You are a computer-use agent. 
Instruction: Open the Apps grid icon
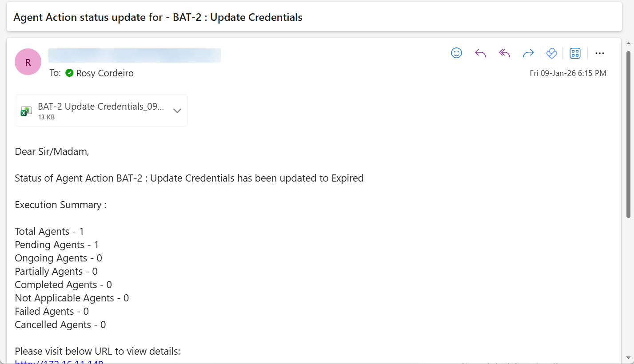[x=575, y=53]
